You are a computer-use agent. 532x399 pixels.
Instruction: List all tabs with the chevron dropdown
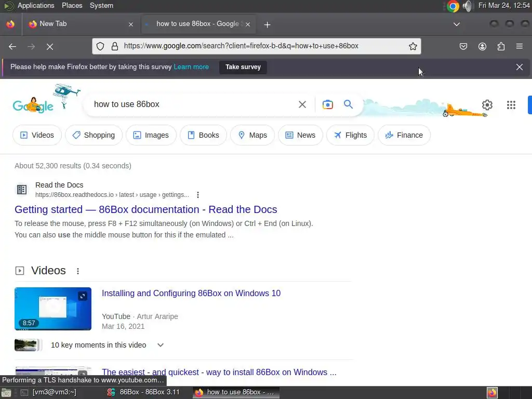(x=456, y=24)
